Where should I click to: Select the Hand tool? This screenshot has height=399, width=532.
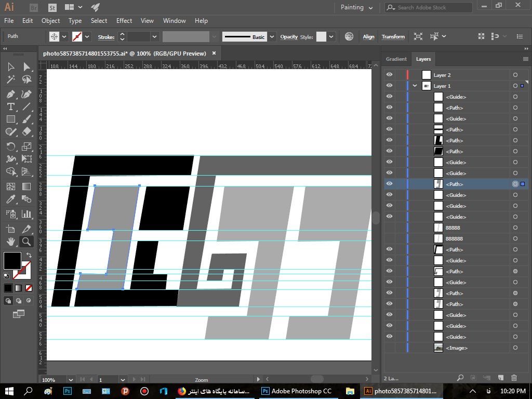pyautogui.click(x=10, y=242)
